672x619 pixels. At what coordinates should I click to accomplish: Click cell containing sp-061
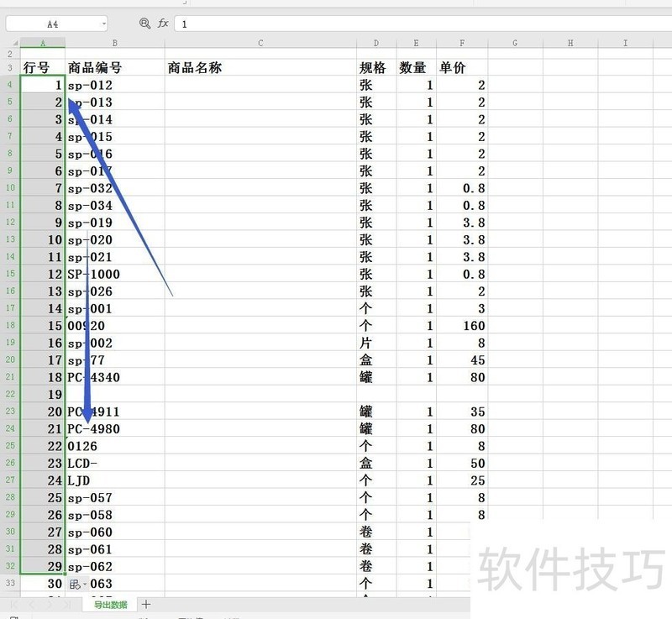coord(115,548)
